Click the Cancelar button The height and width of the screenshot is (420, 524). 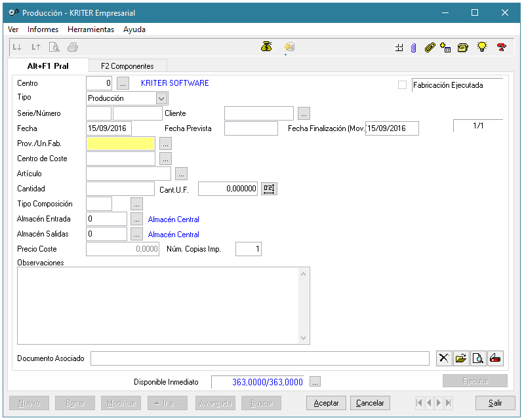(370, 403)
